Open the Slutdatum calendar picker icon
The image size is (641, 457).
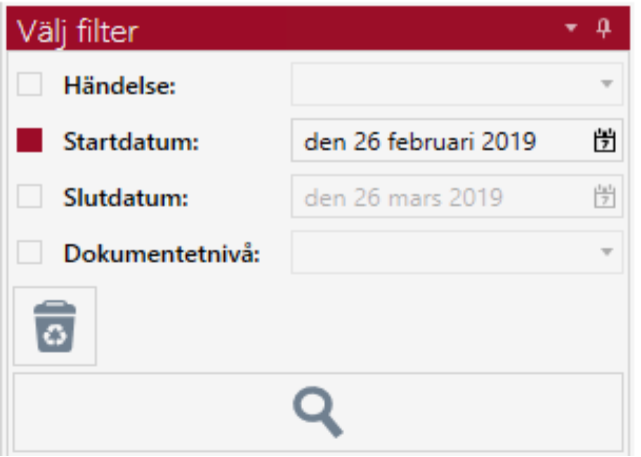pyautogui.click(x=603, y=197)
